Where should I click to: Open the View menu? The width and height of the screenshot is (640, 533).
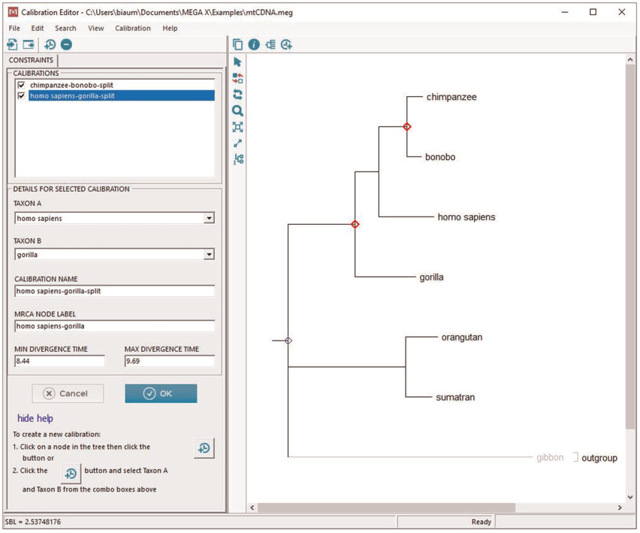[96, 28]
